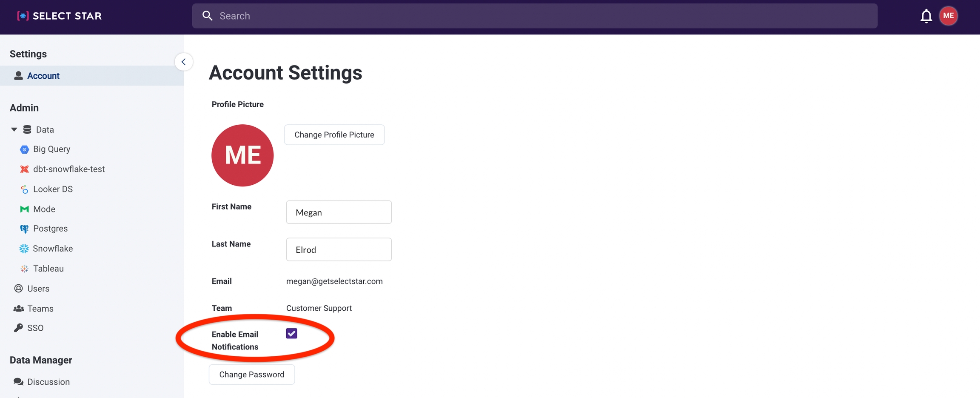This screenshot has width=980, height=398.
Task: Open the Users admin page
Action: [38, 289]
